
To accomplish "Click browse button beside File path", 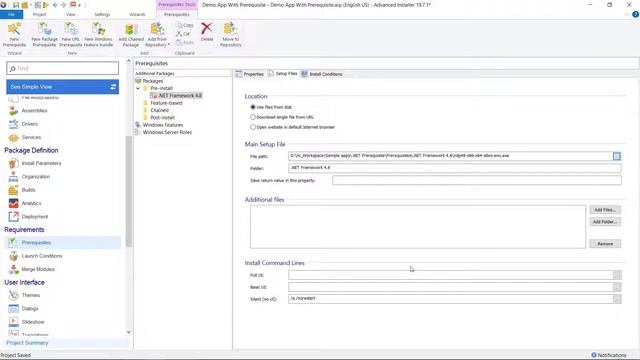I will click(x=617, y=156).
